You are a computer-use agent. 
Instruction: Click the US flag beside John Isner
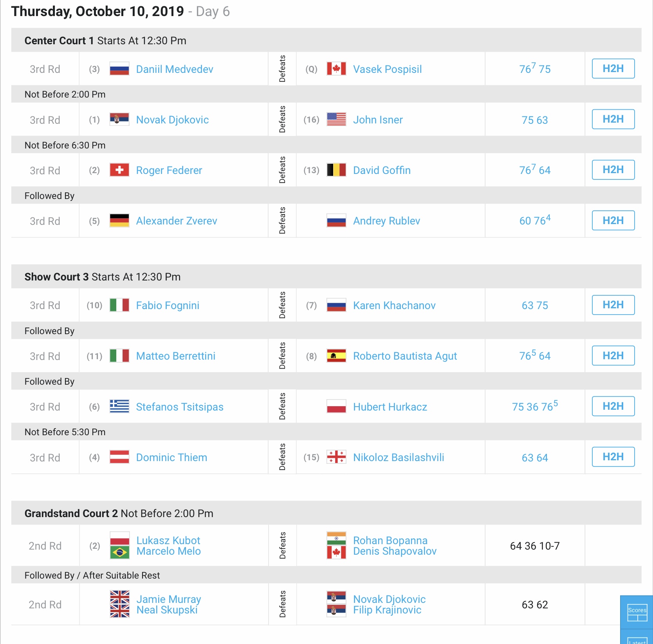click(x=336, y=119)
